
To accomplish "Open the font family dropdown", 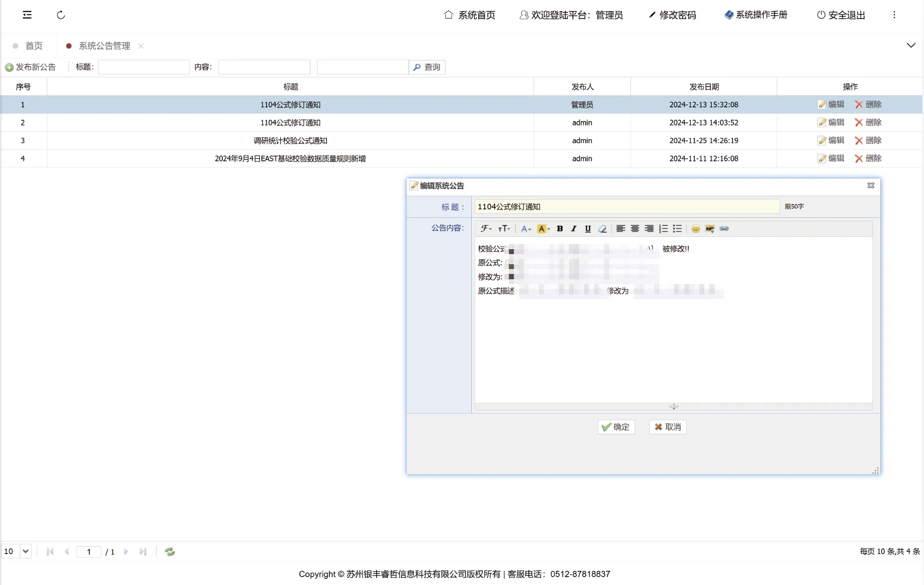I will pyautogui.click(x=486, y=228).
